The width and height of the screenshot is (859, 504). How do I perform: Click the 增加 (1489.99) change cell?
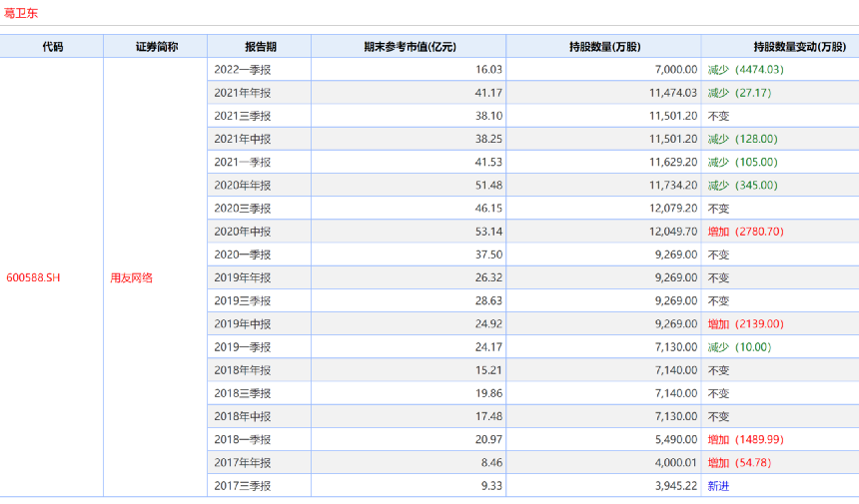coord(745,439)
